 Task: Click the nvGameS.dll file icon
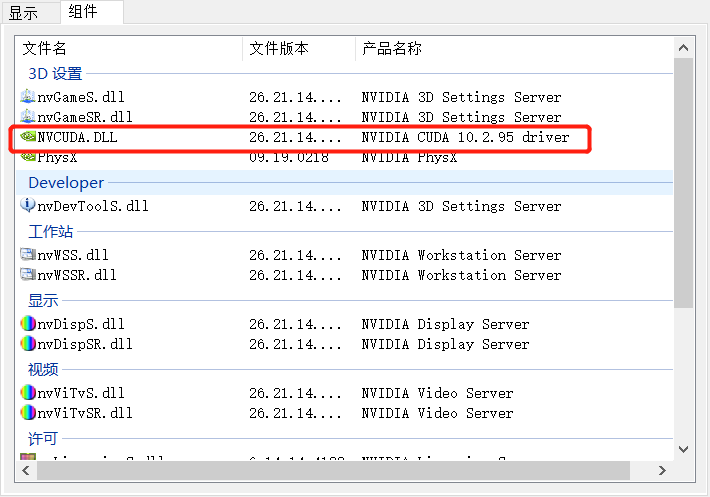(28, 96)
